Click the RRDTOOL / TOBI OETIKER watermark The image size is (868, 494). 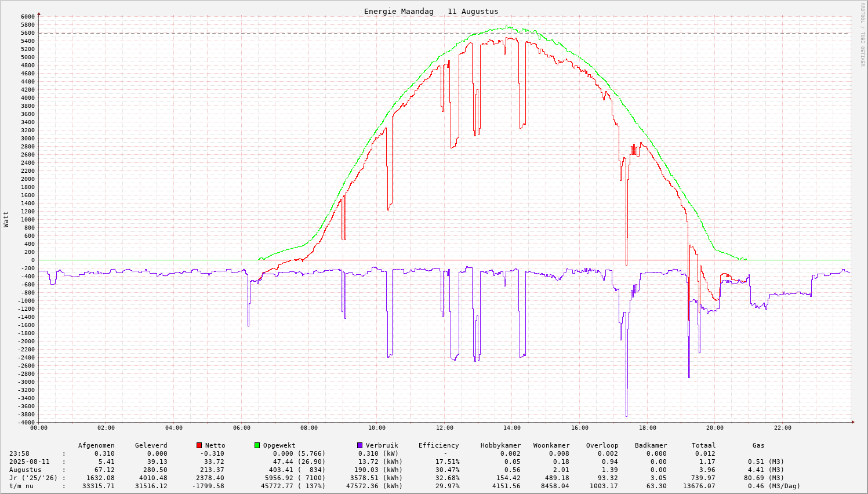[x=862, y=34]
